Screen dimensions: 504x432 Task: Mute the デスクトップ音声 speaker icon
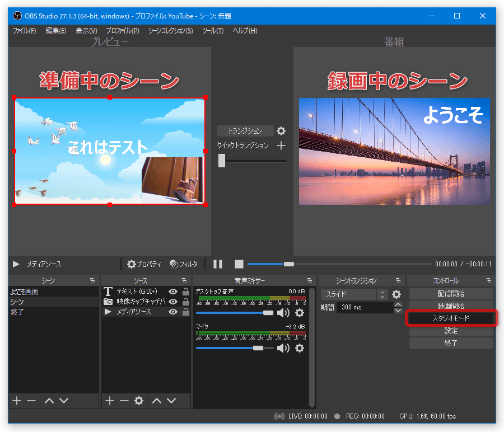click(283, 313)
